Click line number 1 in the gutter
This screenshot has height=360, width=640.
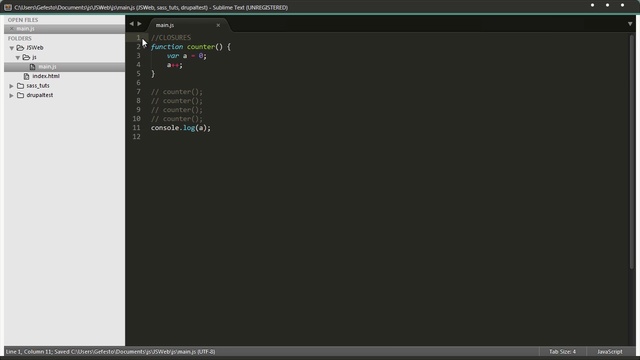138,38
